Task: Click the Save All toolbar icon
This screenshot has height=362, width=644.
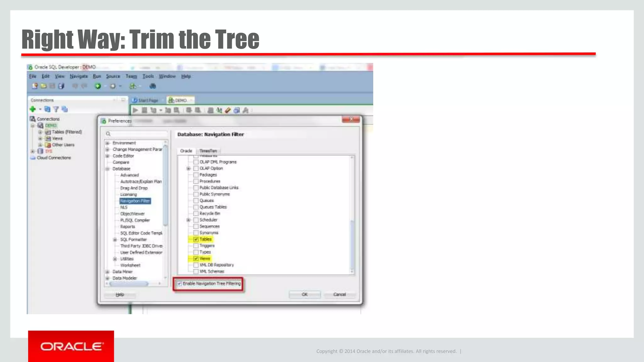Action: coord(61,86)
